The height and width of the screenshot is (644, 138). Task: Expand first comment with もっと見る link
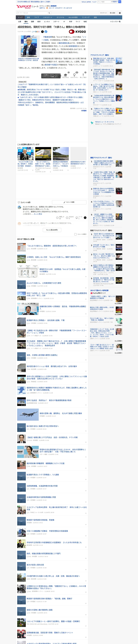click(38, 214)
